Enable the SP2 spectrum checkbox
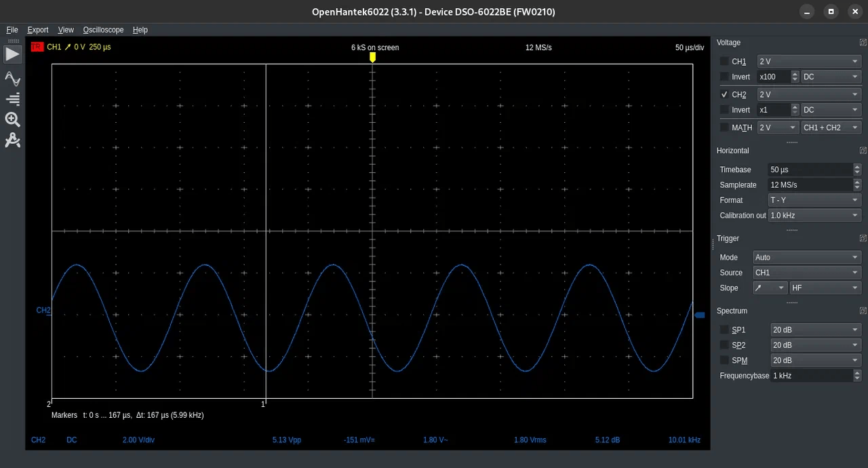Image resolution: width=868 pixels, height=468 pixels. tap(724, 345)
